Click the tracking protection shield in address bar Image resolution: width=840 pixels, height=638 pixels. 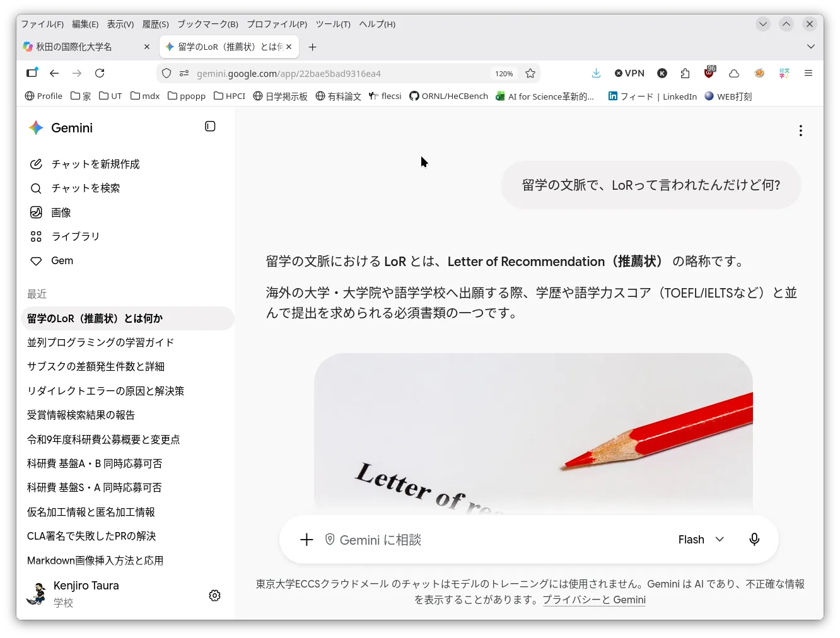click(166, 73)
